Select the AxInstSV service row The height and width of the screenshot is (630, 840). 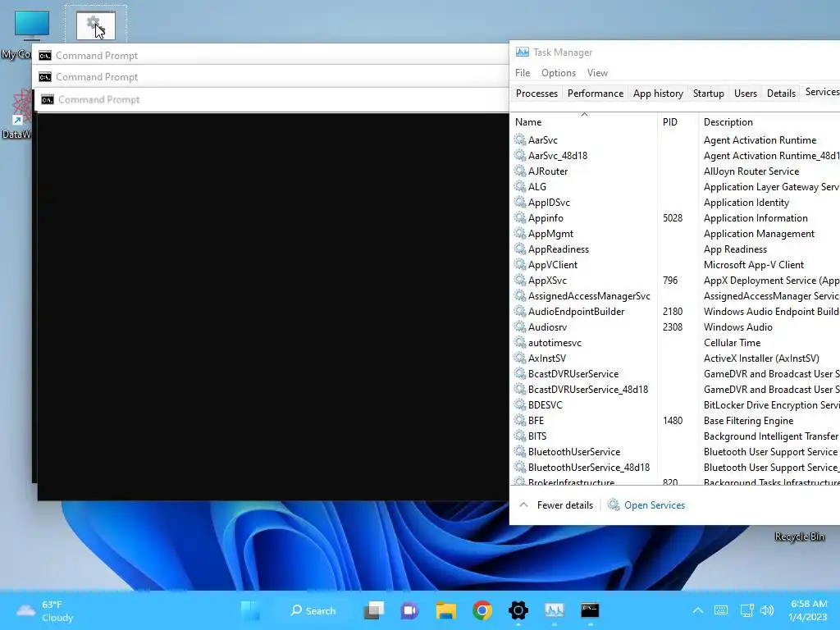tap(676, 358)
